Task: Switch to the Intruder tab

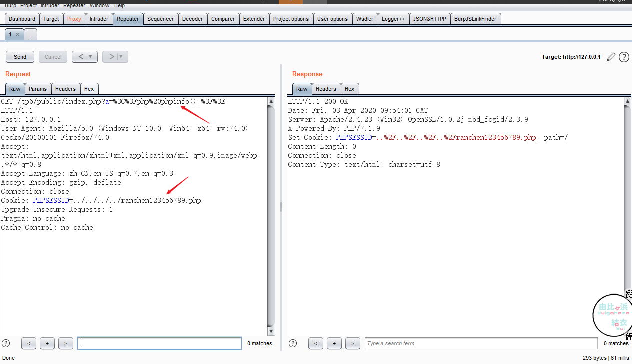Action: click(x=99, y=19)
